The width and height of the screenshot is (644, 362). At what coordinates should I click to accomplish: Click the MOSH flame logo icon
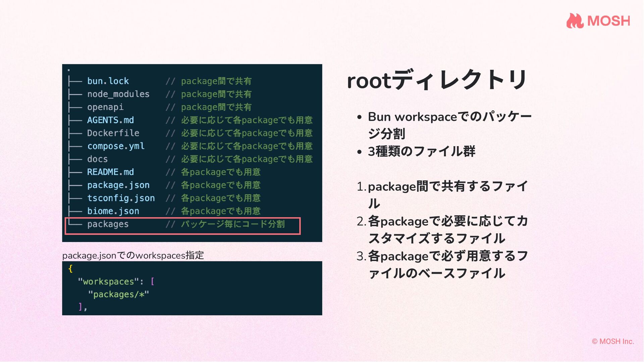tap(575, 21)
